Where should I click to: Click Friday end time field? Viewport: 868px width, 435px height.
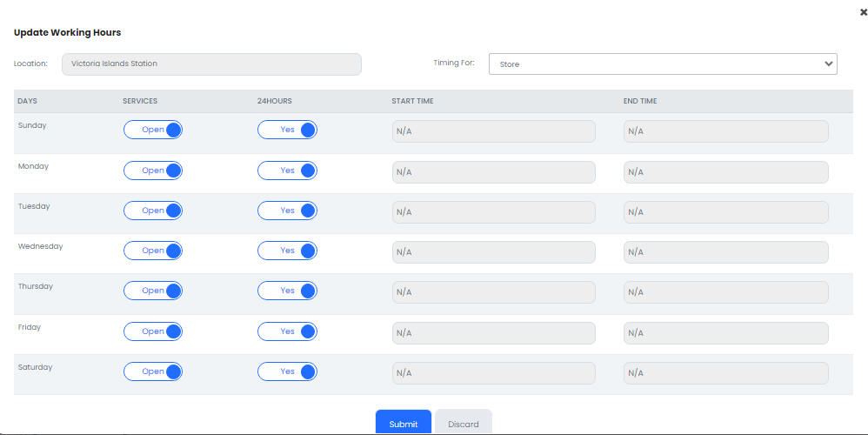click(725, 333)
